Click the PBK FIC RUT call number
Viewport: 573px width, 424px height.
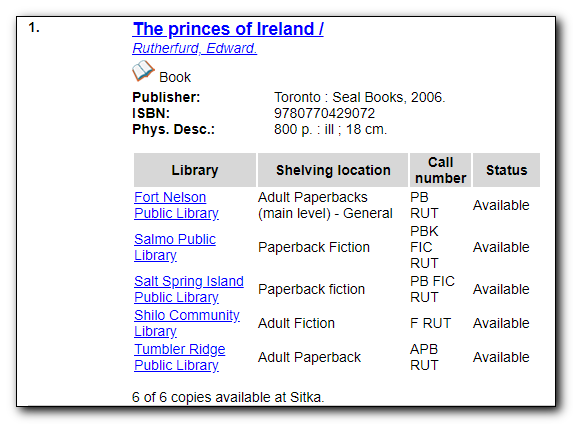(424, 247)
